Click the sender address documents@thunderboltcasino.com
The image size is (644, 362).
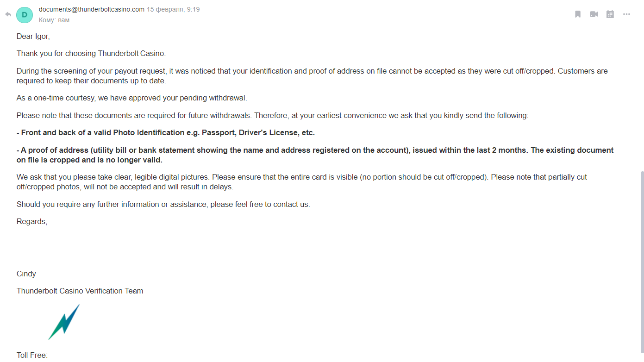click(92, 9)
